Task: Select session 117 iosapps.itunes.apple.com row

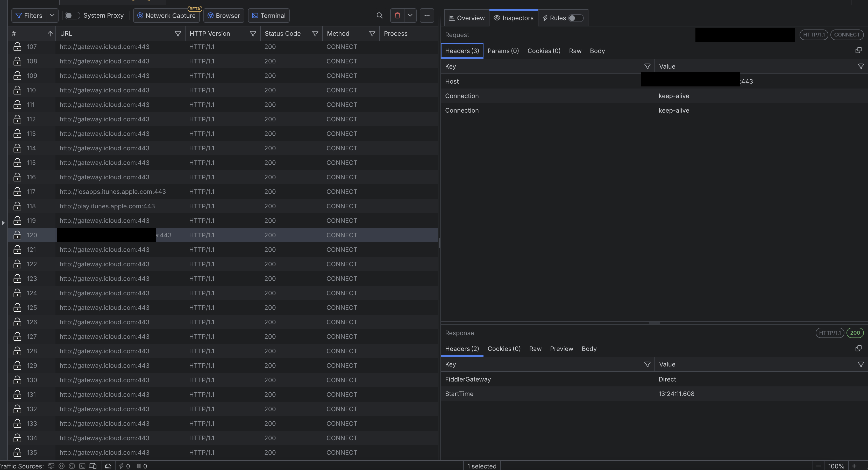Action: [x=112, y=192]
